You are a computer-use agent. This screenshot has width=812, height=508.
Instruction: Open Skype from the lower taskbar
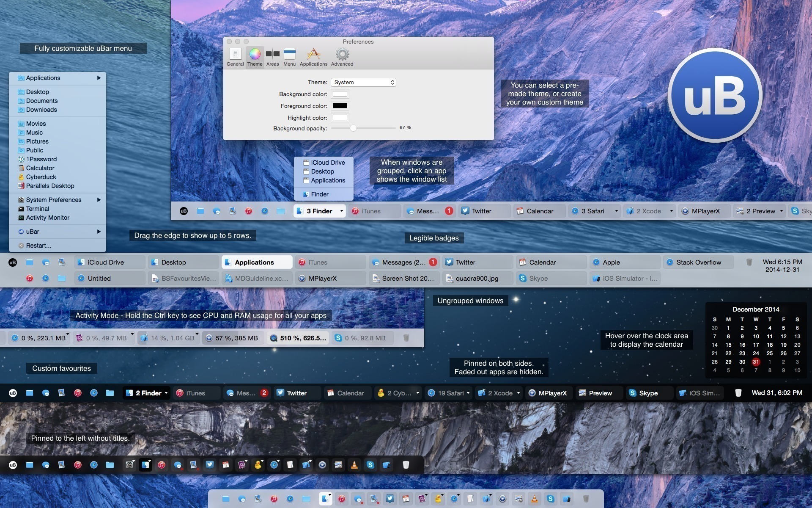click(649, 393)
